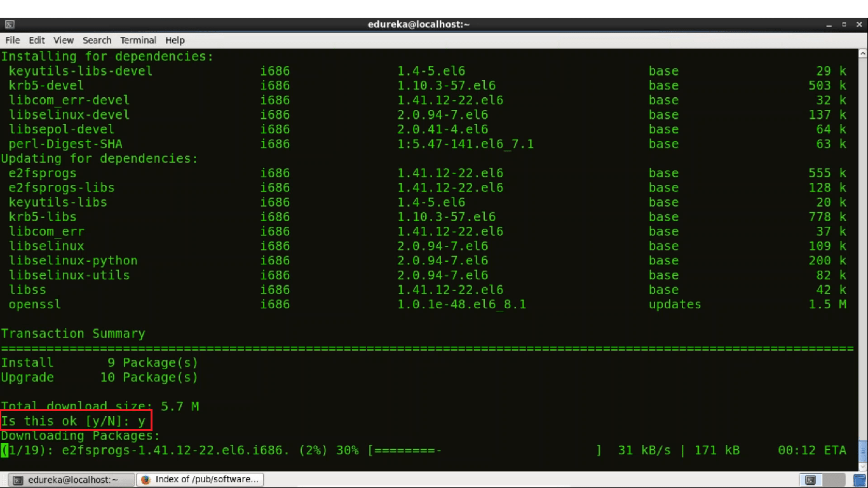
Task: Click the keyutils-libs package name
Action: coord(58,203)
